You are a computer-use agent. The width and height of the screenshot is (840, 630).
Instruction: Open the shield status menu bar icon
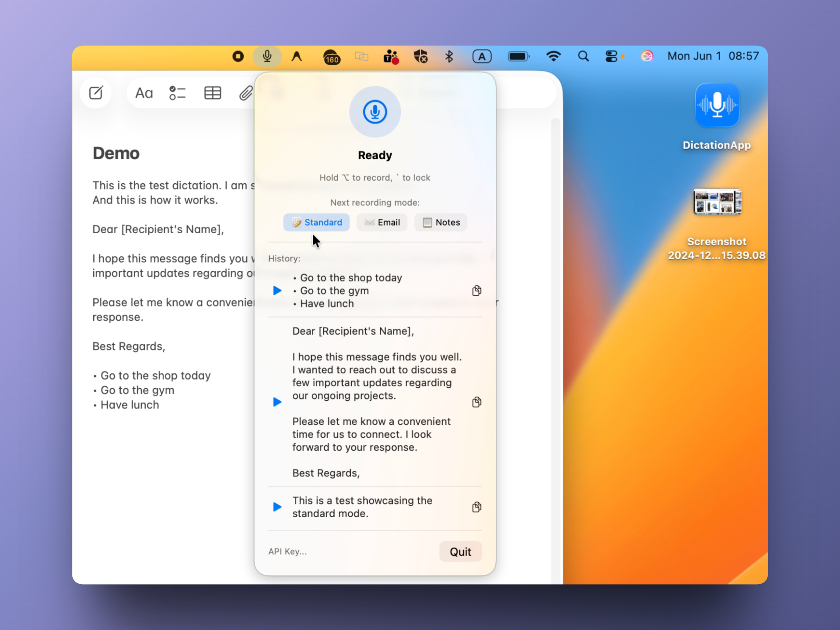coord(420,56)
